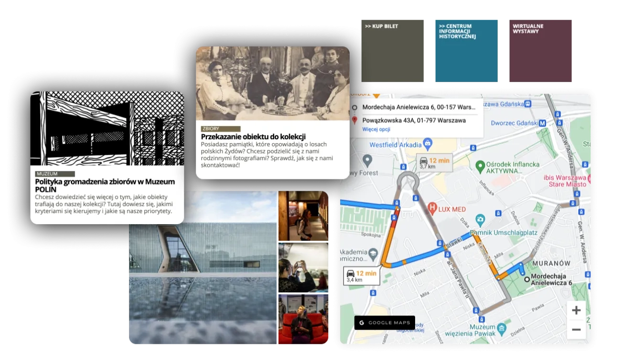The width and height of the screenshot is (621, 364).
Task: Click the Mordechaja Anielewicza 6 destination pin
Action: (526, 280)
